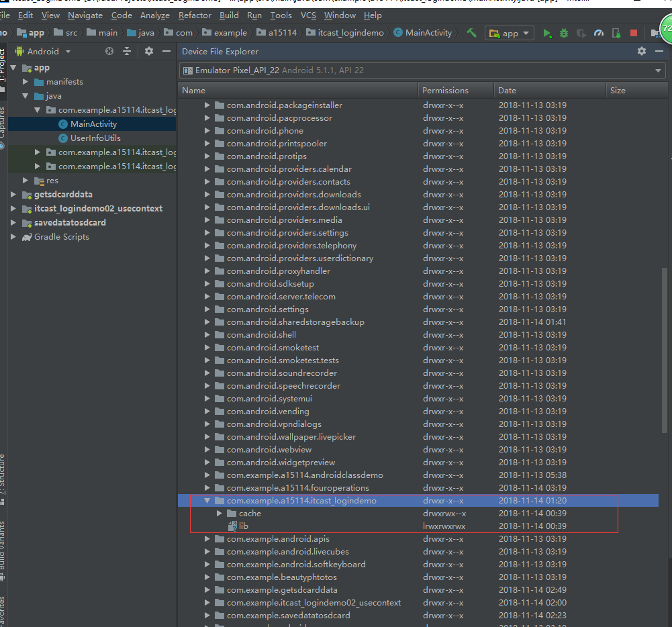Select the MainActivity class in project tree
This screenshot has width=672, height=627.
click(93, 124)
